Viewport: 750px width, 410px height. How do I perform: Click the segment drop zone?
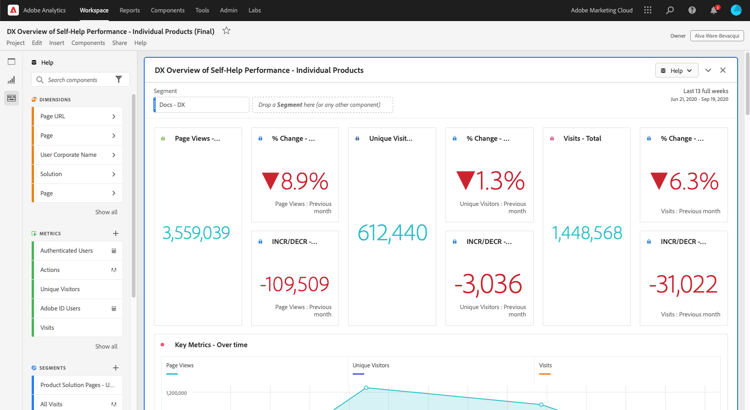[x=322, y=105]
